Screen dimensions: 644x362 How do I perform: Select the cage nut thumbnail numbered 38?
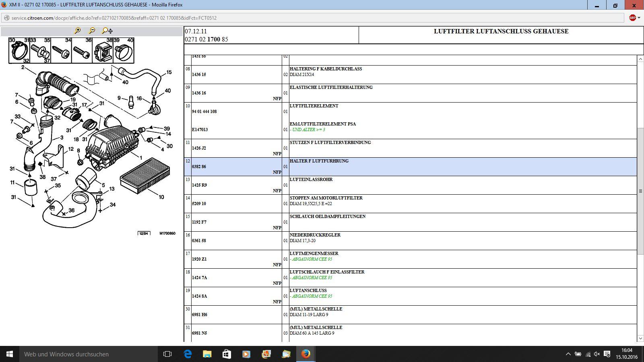click(103, 50)
